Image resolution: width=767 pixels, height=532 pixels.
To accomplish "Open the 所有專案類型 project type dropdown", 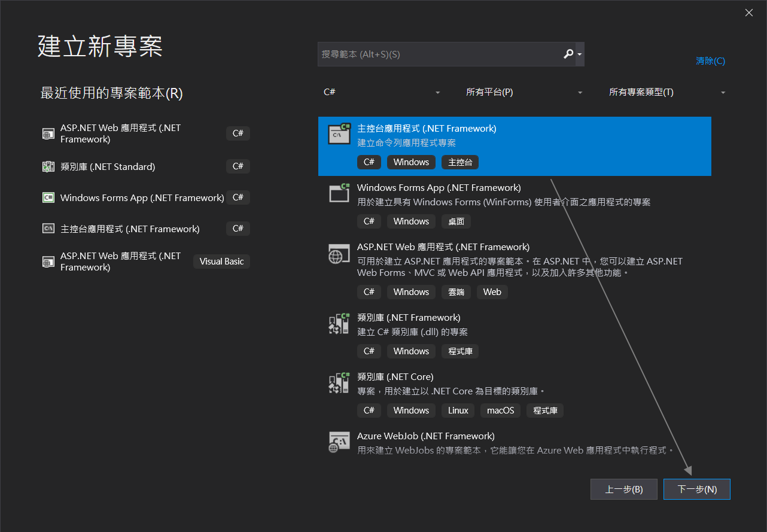I will tap(667, 92).
